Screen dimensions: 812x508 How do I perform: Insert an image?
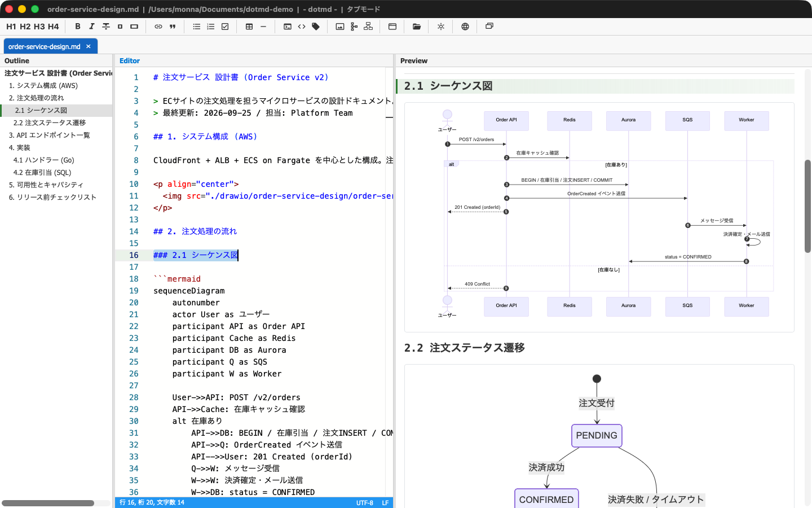pyautogui.click(x=340, y=27)
